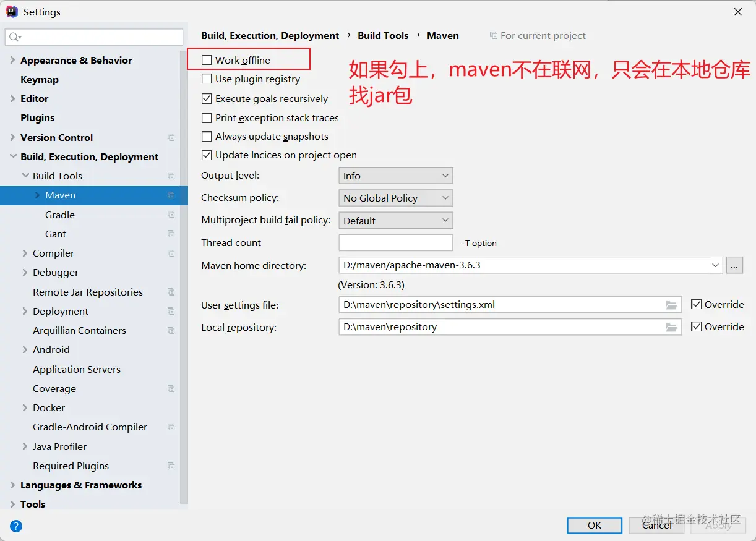Expand the Debugger node
Screen dimensions: 756x541
25,273
